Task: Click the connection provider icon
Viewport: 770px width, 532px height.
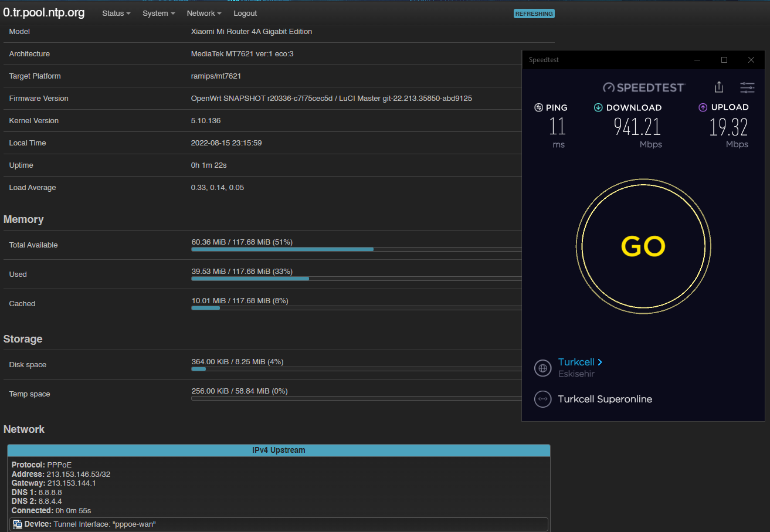Action: tap(543, 399)
